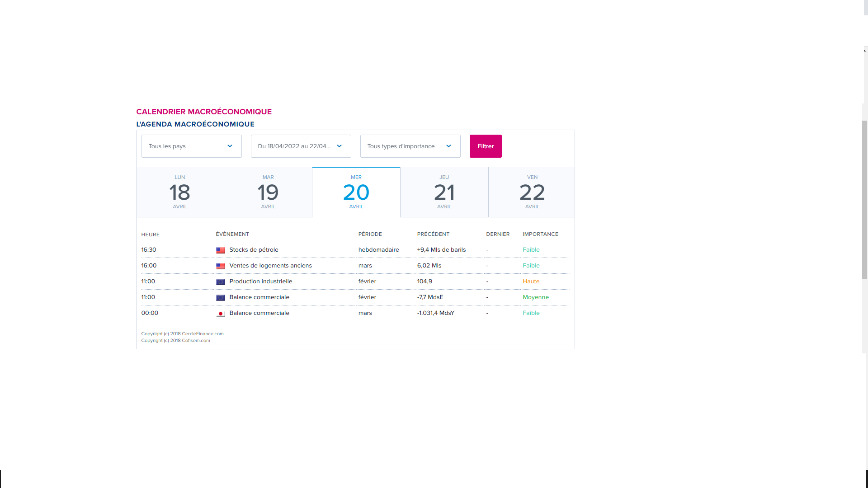Viewport: 868px width, 488px height.
Task: Click the chevron in Tous types d'importance
Action: (448, 146)
